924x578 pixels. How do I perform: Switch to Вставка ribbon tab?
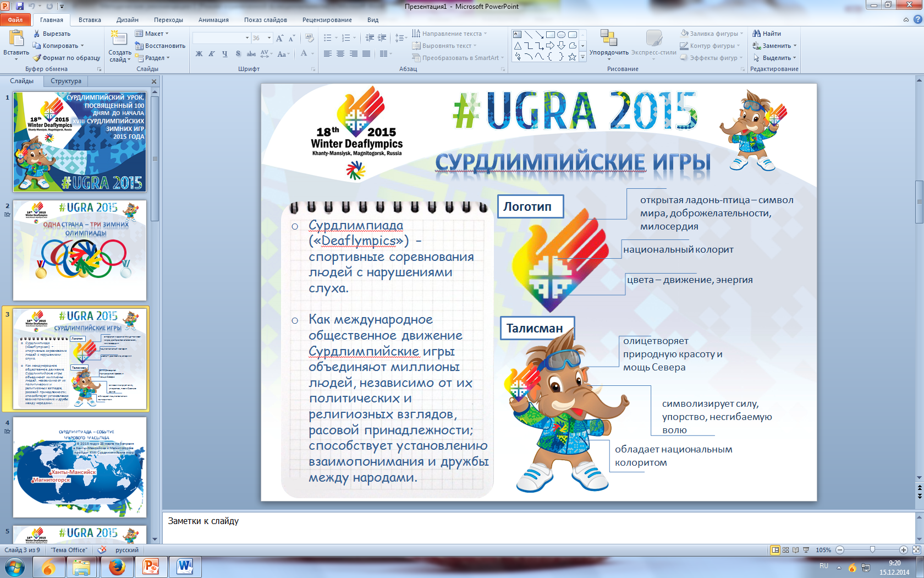(90, 20)
